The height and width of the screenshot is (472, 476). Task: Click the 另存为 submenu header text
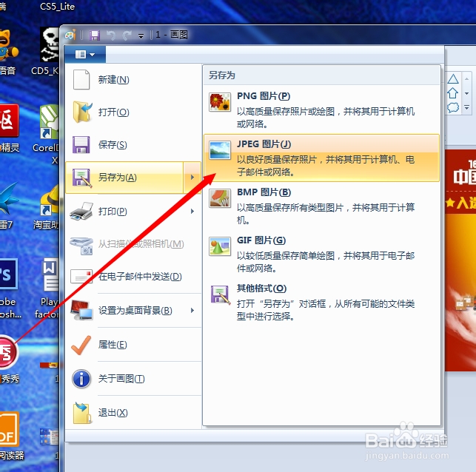coord(222,75)
